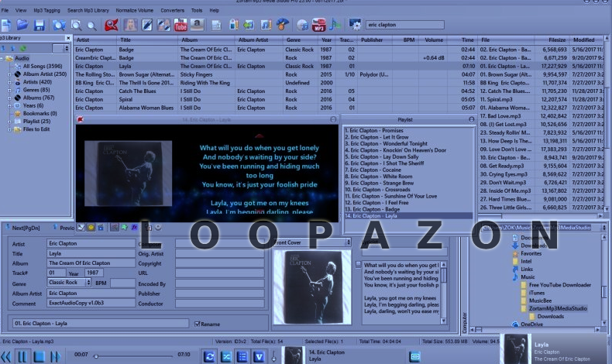
Task: Click the playback seek slider
Action: (x=133, y=355)
